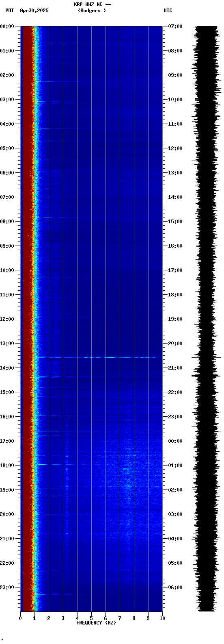This screenshot has height=644, width=224.
Task: Click the 17:00 UTC time label
Action: (x=175, y=270)
